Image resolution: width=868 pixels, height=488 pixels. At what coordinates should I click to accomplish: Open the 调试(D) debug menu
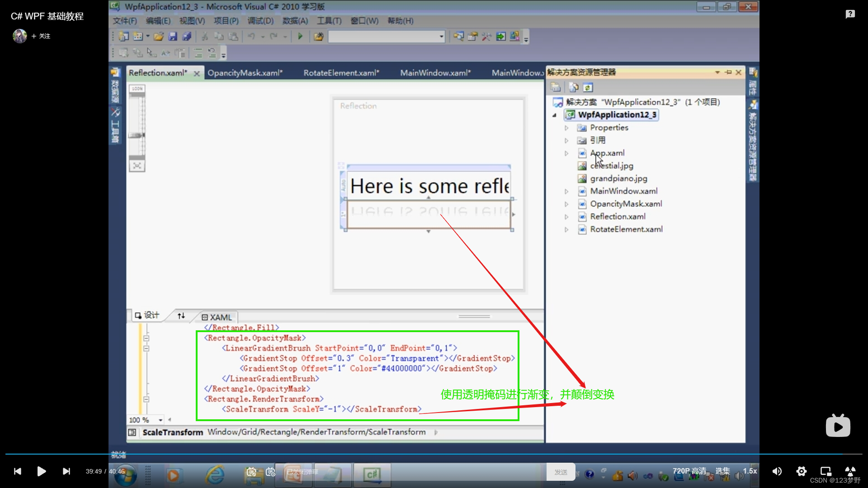259,20
